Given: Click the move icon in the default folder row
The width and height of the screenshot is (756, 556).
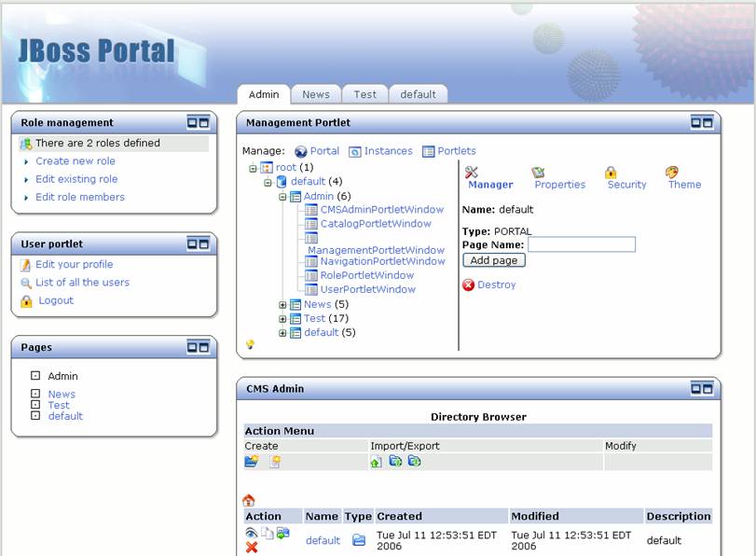Looking at the screenshot, I should pos(283,533).
